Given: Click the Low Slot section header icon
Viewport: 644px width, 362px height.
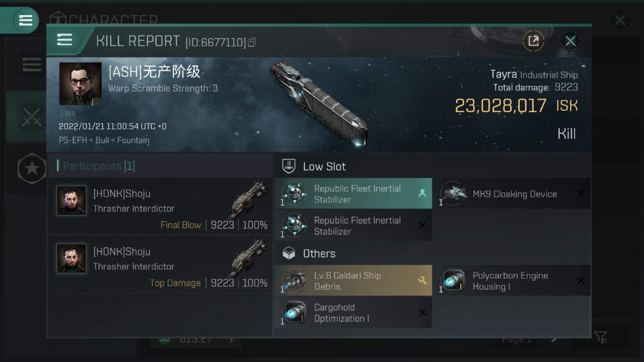Looking at the screenshot, I should pos(289,166).
